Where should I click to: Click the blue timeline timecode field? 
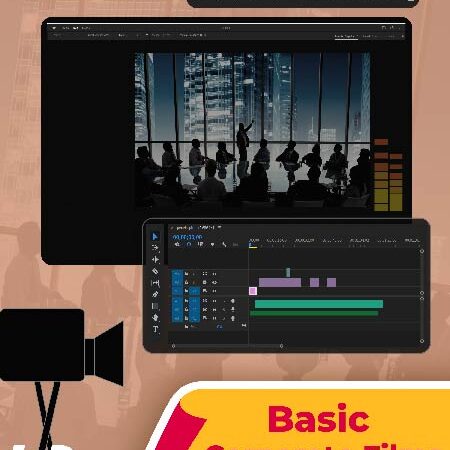[x=187, y=237]
